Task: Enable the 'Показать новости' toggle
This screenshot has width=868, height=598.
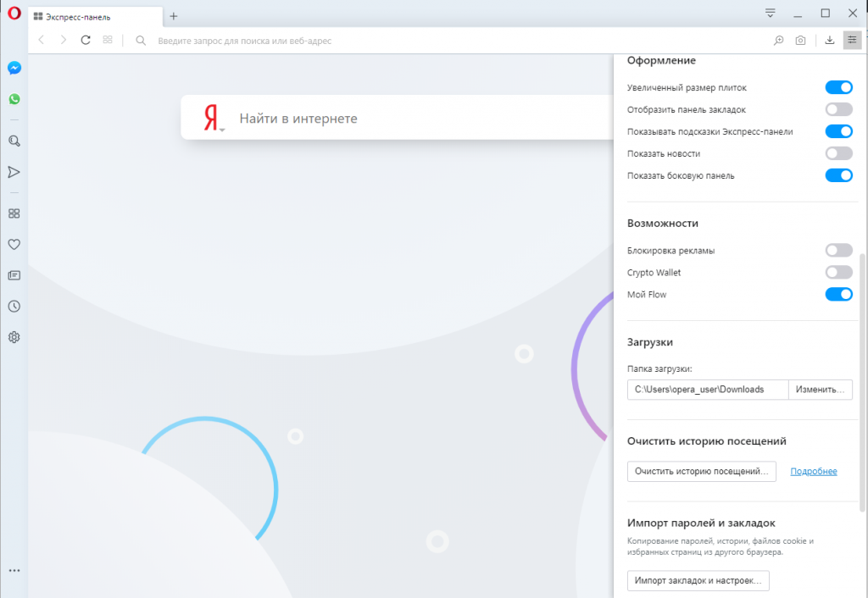Action: tap(838, 153)
